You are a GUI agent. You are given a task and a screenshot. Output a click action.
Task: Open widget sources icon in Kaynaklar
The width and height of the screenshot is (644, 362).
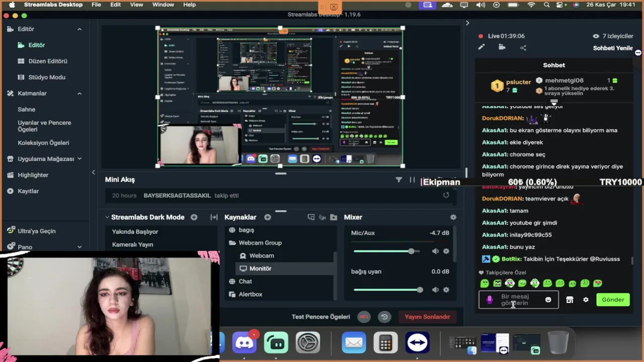coord(322,217)
